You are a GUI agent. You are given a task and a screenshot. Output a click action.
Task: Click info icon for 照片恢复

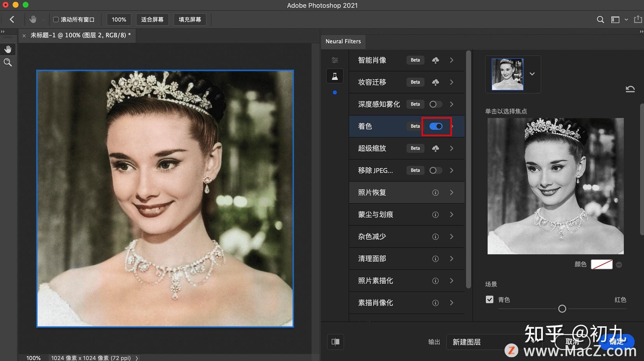tap(436, 193)
